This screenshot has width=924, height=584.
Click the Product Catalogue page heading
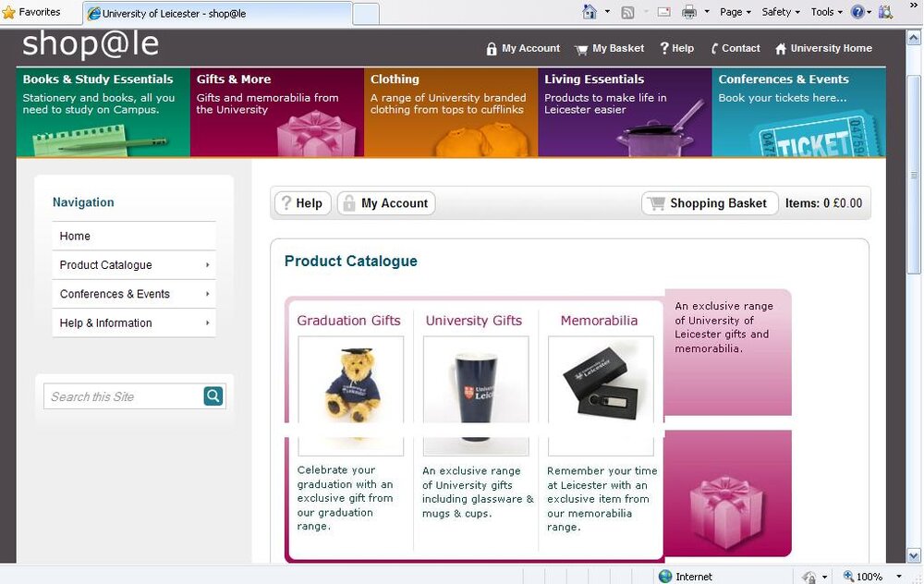(x=350, y=262)
